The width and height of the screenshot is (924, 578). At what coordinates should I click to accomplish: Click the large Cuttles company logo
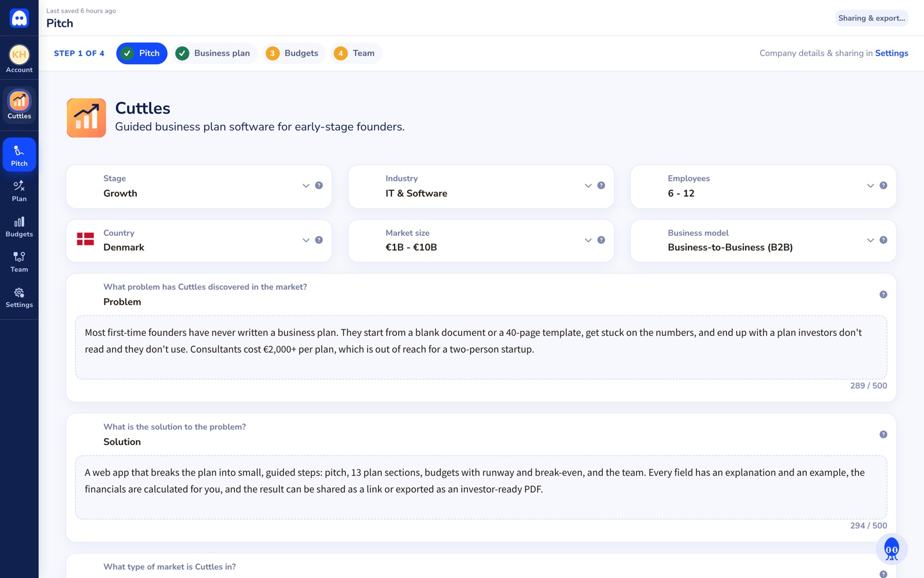(x=86, y=118)
